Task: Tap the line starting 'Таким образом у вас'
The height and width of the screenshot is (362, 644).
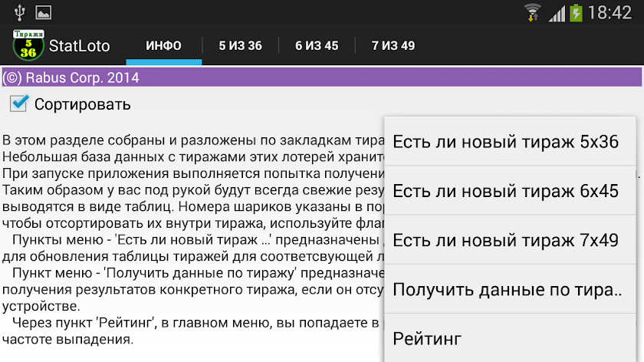Action: click(x=193, y=190)
